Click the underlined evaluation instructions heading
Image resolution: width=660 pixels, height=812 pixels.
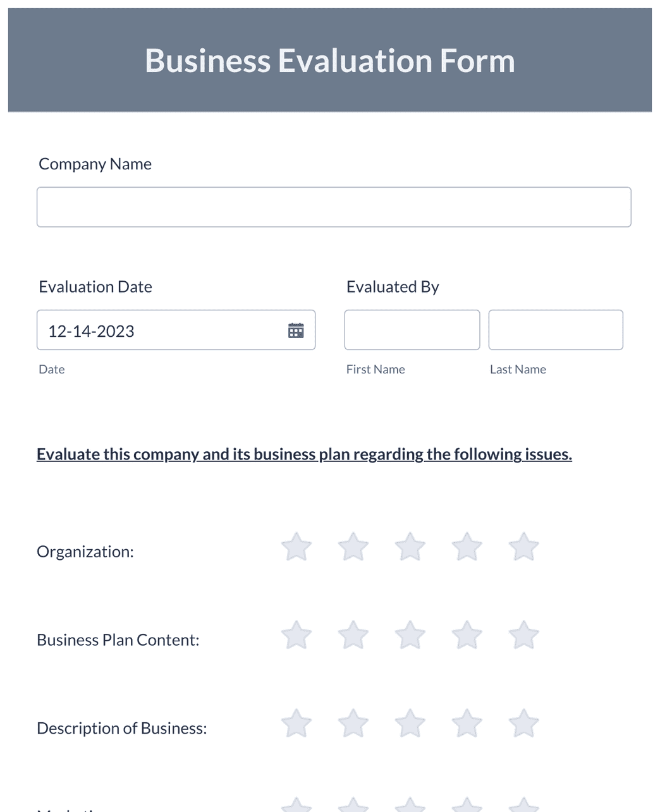point(304,454)
